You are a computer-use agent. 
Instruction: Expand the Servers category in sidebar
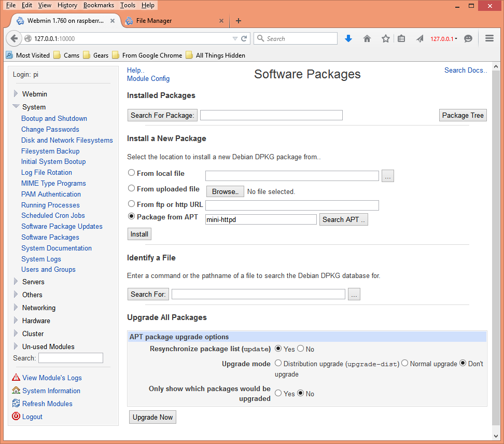click(16, 282)
